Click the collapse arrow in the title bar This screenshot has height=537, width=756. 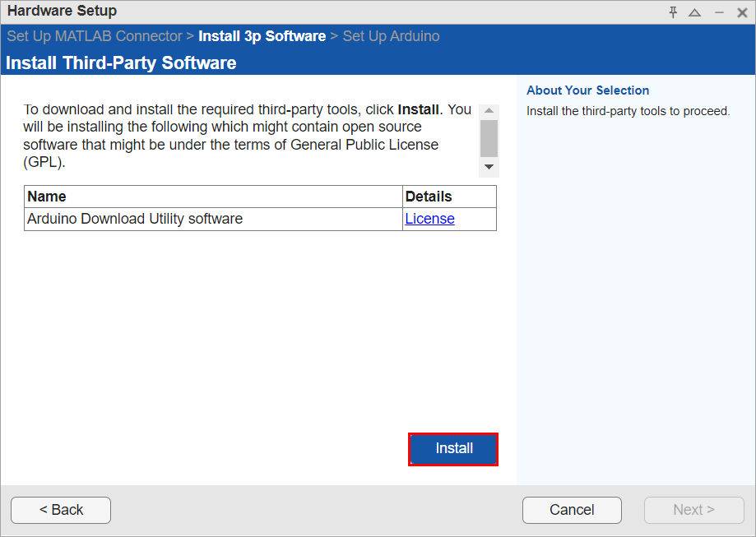[x=695, y=12]
